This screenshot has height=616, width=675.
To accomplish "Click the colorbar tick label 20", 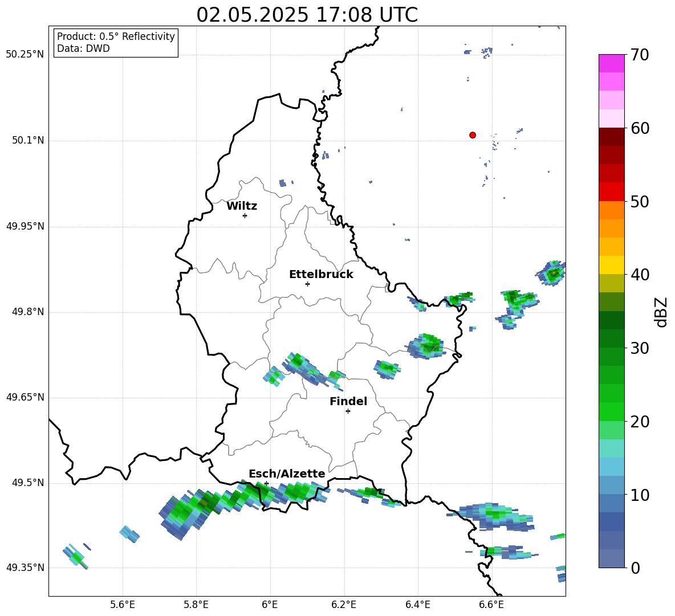I will [640, 422].
